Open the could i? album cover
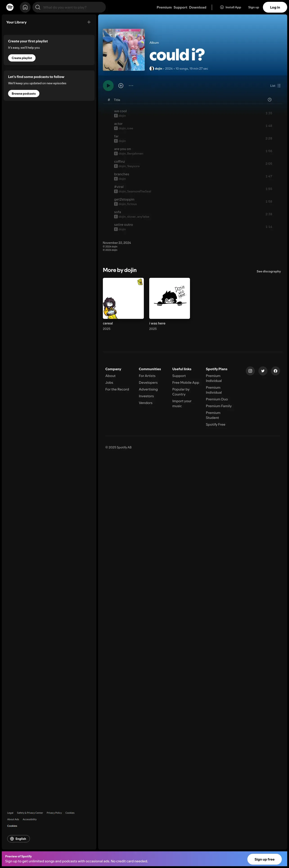The height and width of the screenshot is (868, 289). click(124, 50)
